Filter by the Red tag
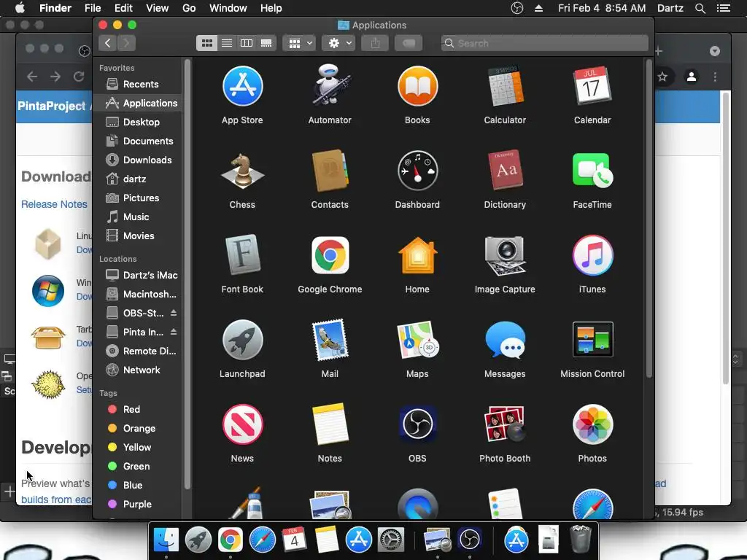747x560 pixels. coord(138,410)
